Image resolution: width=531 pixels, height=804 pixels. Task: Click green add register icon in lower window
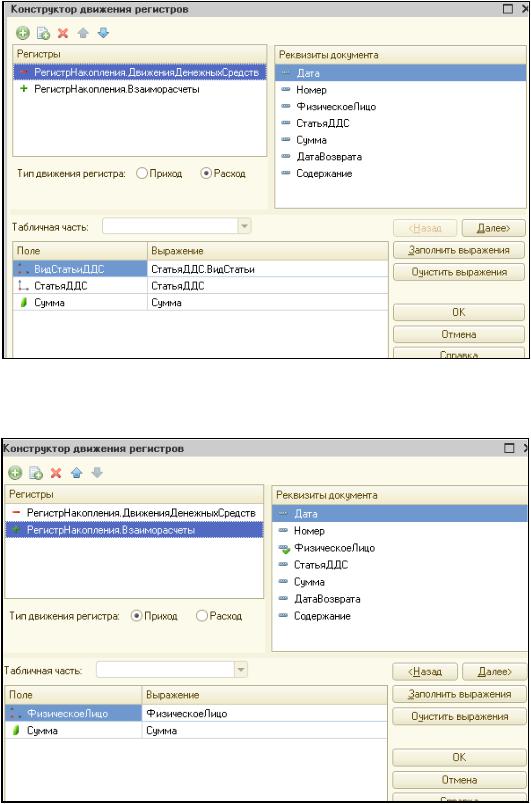pyautogui.click(x=15, y=472)
